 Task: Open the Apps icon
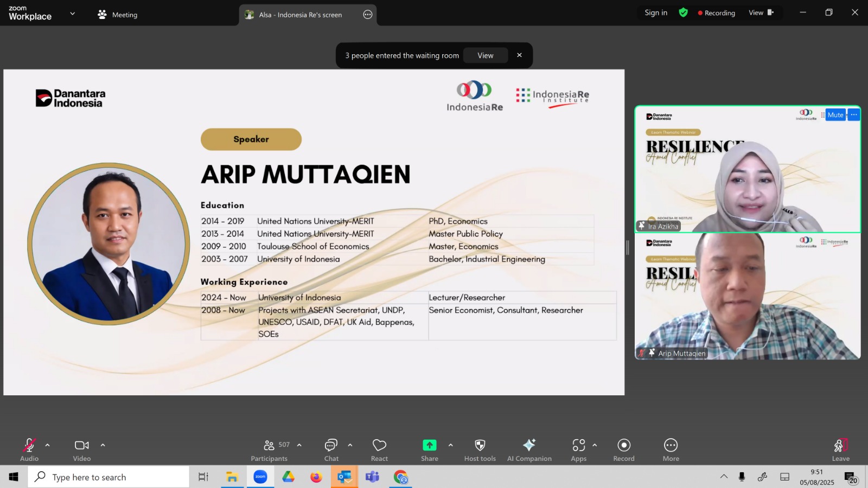579,445
